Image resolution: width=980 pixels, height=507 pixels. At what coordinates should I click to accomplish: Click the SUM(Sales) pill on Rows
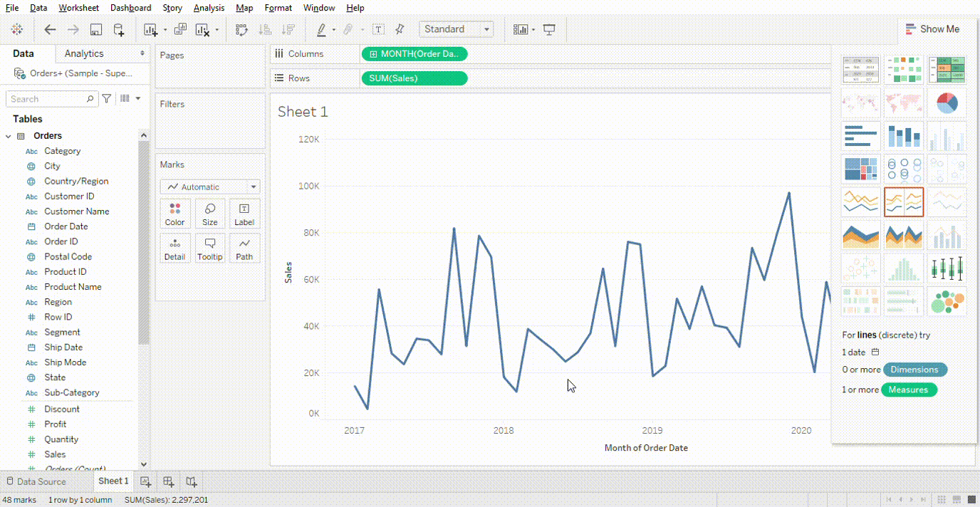click(415, 78)
